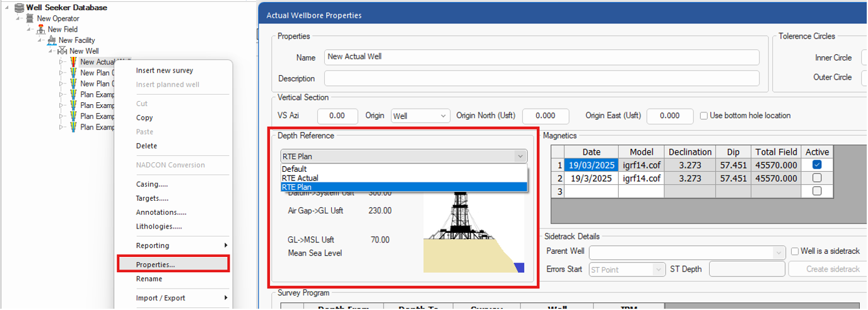This screenshot has width=868, height=310.
Task: Choose Properties... from the context menu
Action: pos(156,265)
